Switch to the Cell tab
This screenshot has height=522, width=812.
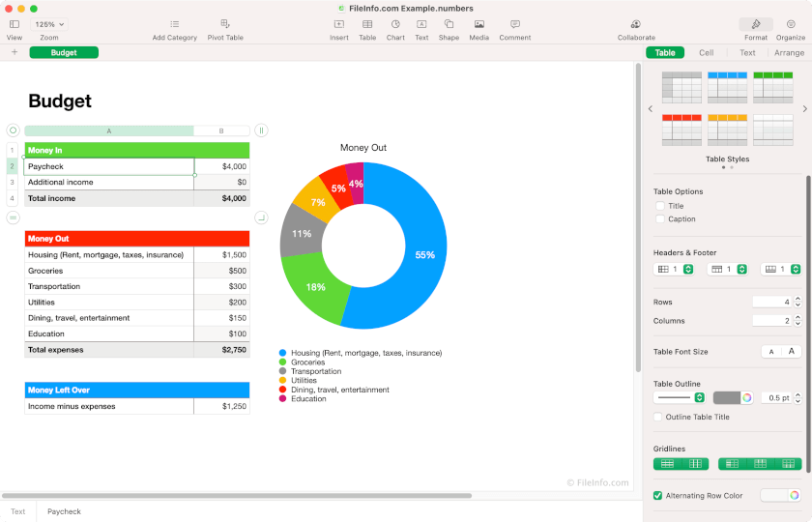707,52
